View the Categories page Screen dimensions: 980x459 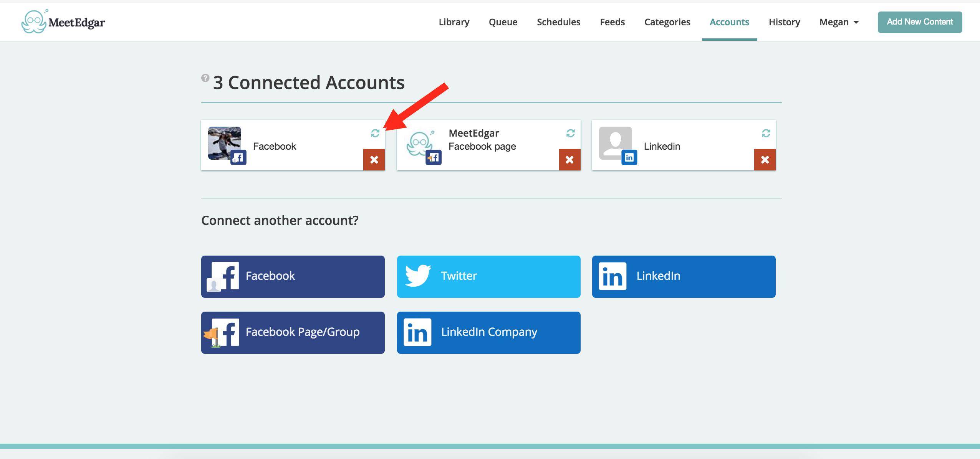(x=667, y=22)
